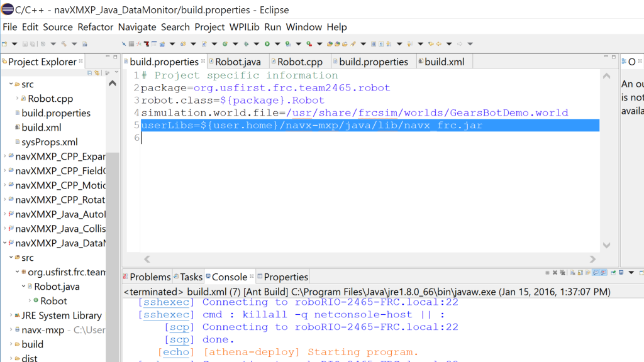Viewport: 644px width, 362px height.
Task: Expand the build folder under navXMXP_Java_DataMonitor
Action: 11,344
